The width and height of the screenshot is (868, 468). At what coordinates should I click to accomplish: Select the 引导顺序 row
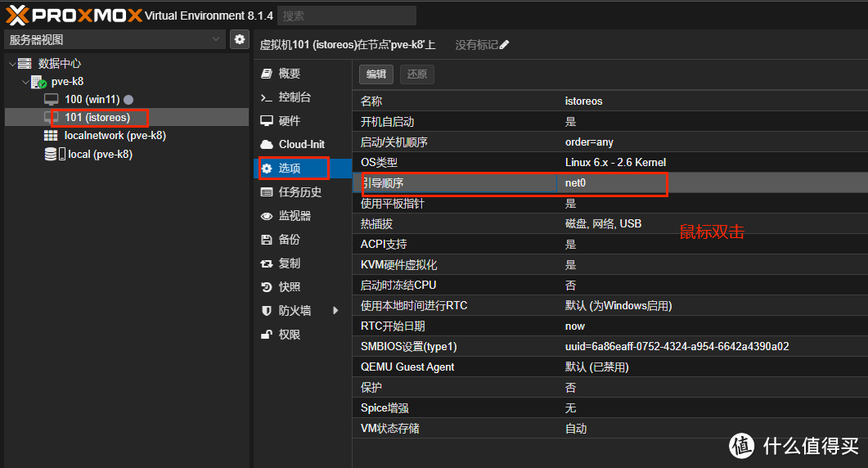(610, 182)
